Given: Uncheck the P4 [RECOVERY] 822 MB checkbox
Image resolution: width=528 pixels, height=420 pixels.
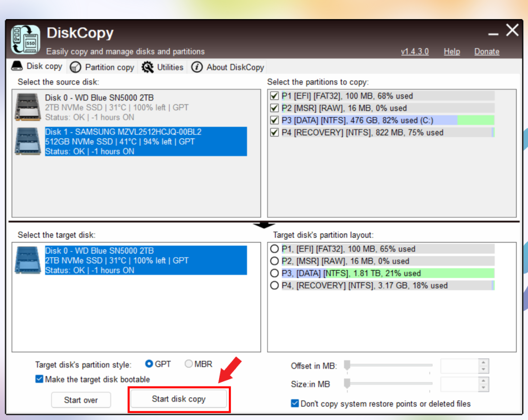Looking at the screenshot, I should [274, 132].
